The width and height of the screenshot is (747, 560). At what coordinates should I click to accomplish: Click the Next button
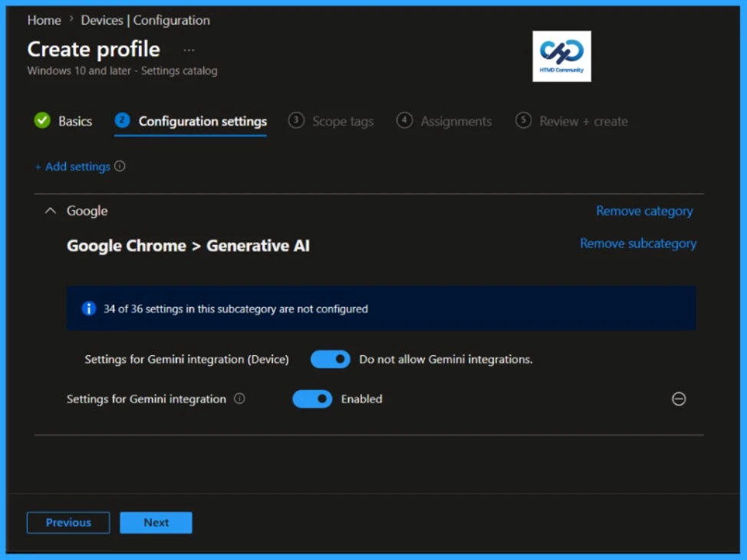tap(156, 522)
